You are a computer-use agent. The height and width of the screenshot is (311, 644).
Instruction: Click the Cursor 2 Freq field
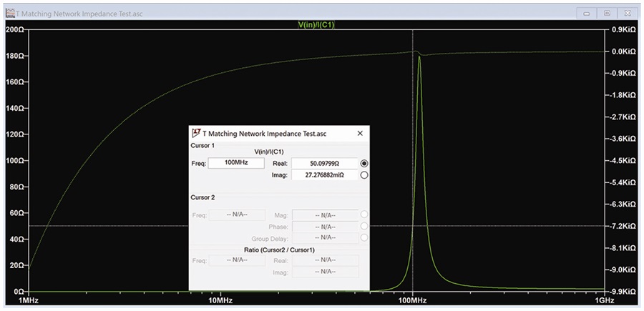pyautogui.click(x=237, y=215)
